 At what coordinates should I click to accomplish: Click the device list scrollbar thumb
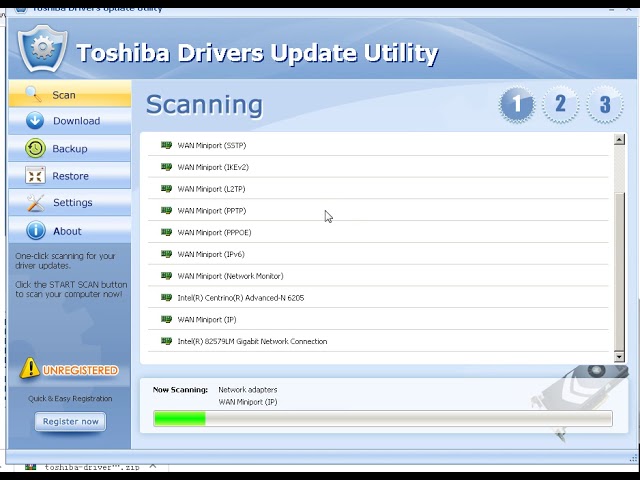tap(619, 271)
